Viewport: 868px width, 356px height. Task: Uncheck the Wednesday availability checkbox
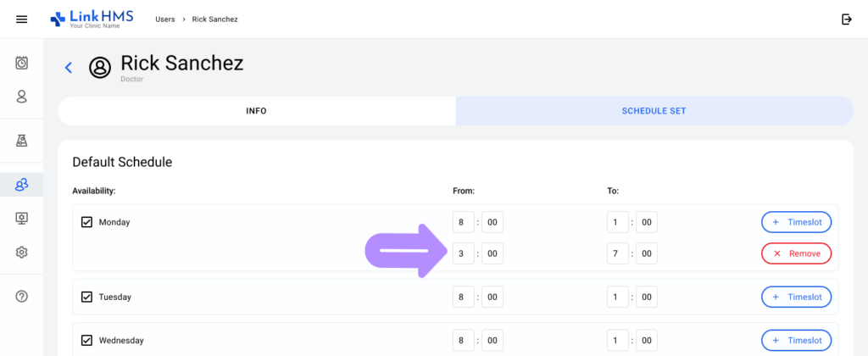point(86,340)
